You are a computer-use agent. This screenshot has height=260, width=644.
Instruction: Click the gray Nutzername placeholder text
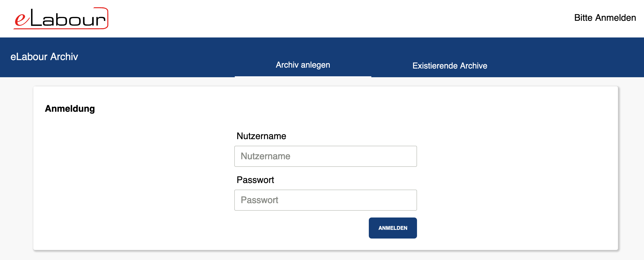click(265, 156)
